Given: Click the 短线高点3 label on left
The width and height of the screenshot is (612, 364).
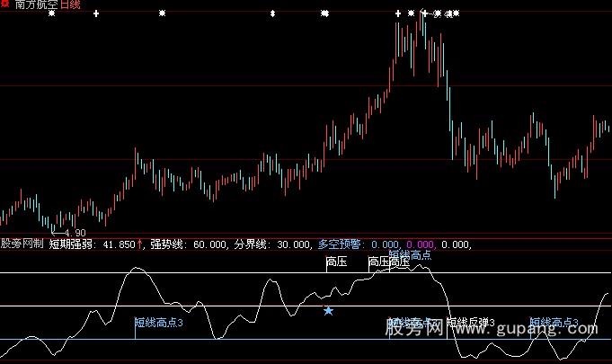Looking at the screenshot, I should pyautogui.click(x=159, y=322).
